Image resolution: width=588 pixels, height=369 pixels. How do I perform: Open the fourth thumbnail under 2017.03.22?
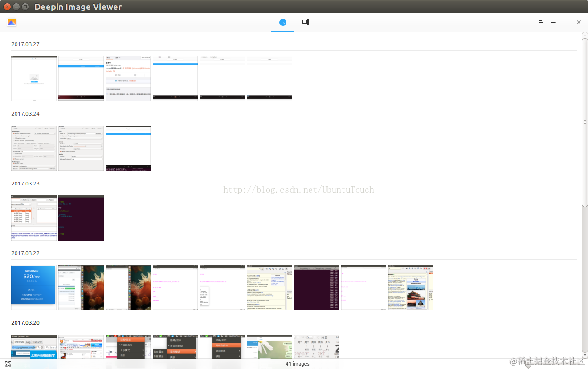175,288
